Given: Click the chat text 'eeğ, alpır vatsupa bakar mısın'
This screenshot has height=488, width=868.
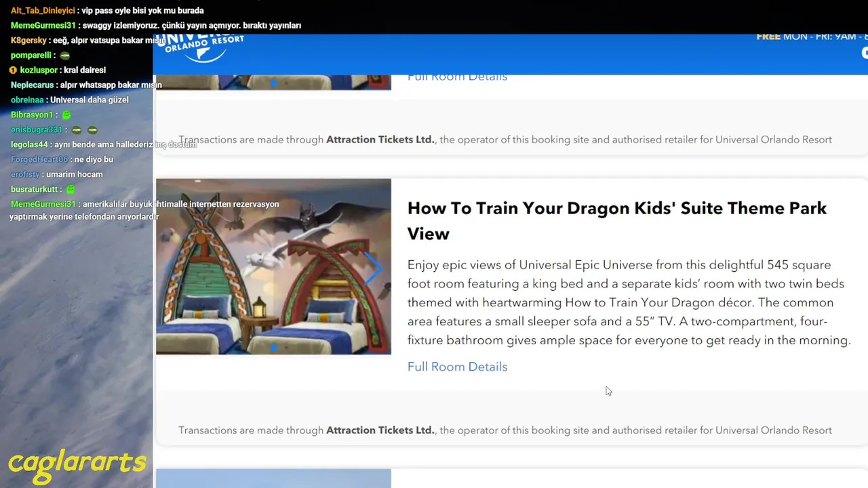Looking at the screenshot, I should [x=109, y=41].
